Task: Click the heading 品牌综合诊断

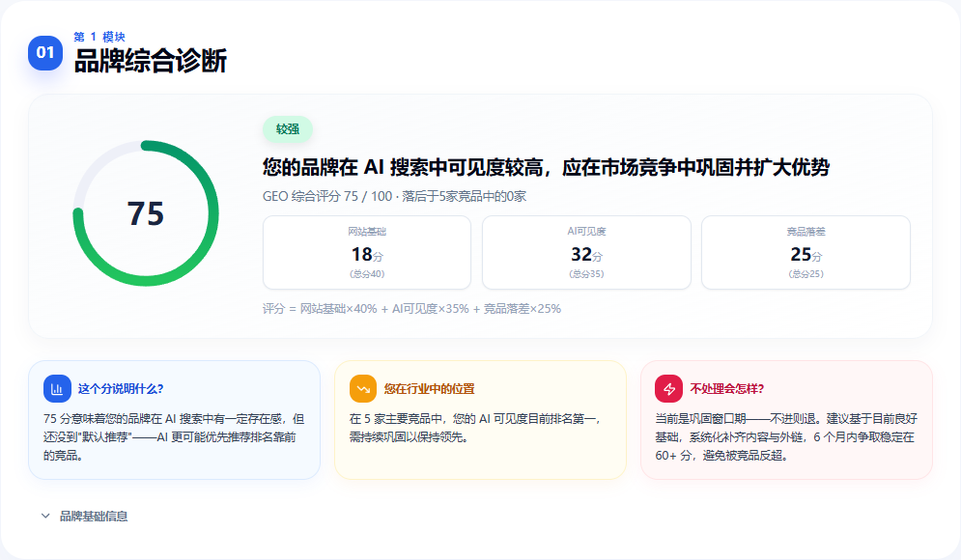Action: (151, 61)
